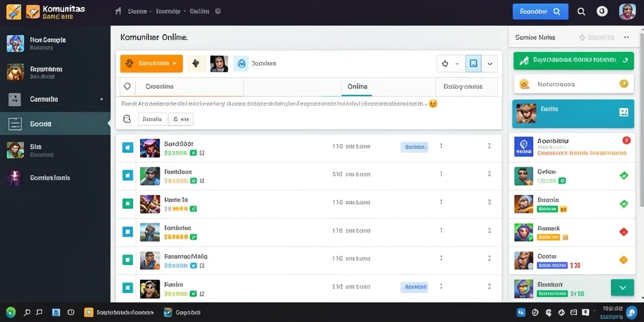
Task: Expand the chevron next to grid view icon
Action: [x=489, y=64]
